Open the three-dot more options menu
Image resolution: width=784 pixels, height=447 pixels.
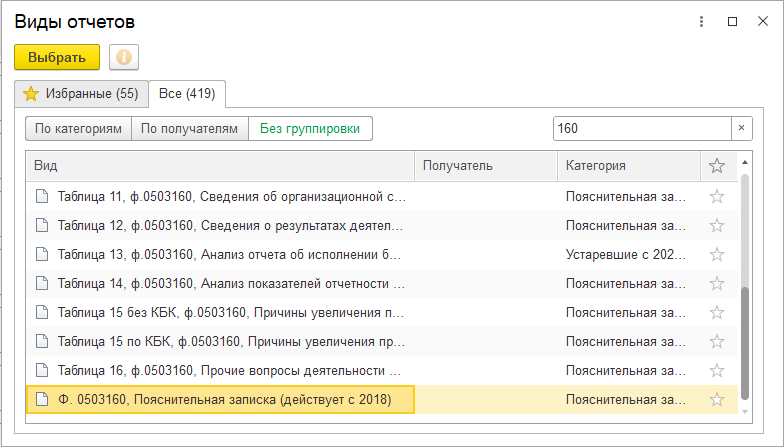(702, 22)
